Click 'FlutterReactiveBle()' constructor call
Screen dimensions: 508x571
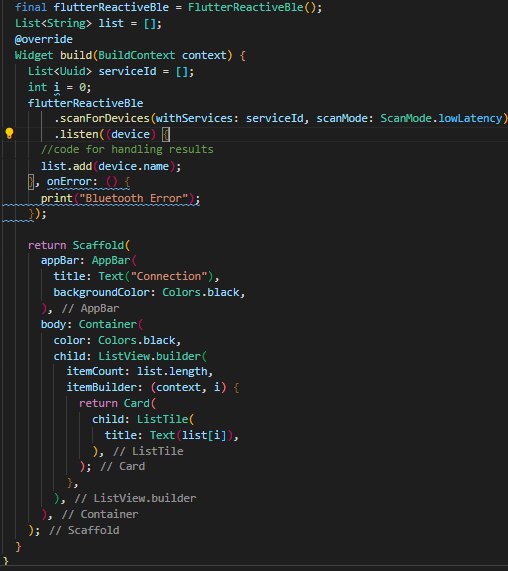[252, 7]
